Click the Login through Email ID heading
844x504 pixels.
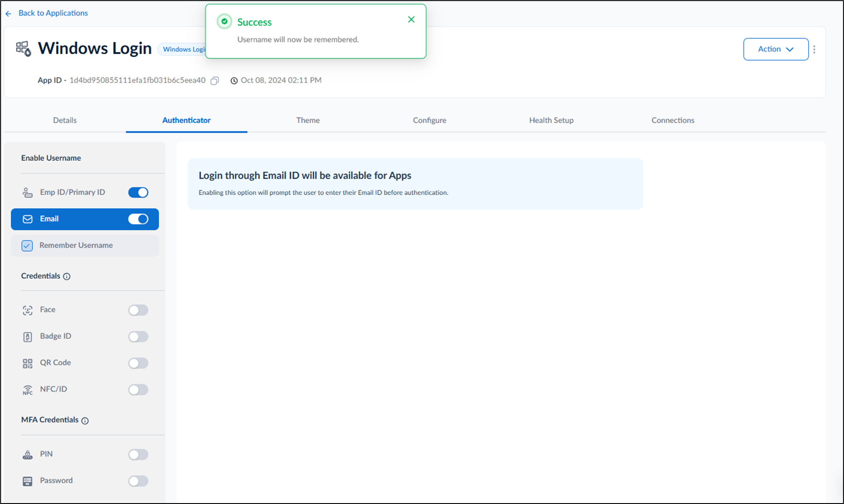tap(305, 175)
